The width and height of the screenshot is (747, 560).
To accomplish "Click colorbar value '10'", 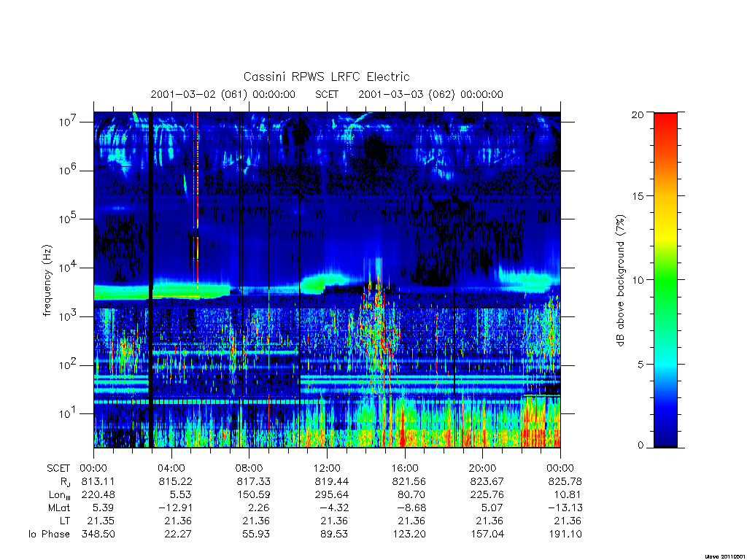I will 637,280.
